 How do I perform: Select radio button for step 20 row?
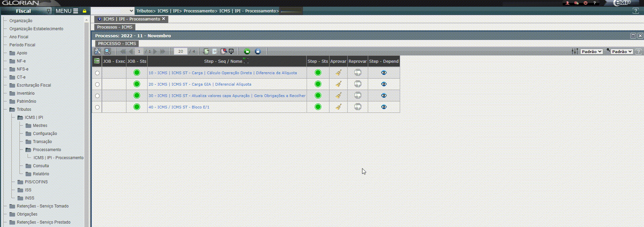tap(97, 84)
